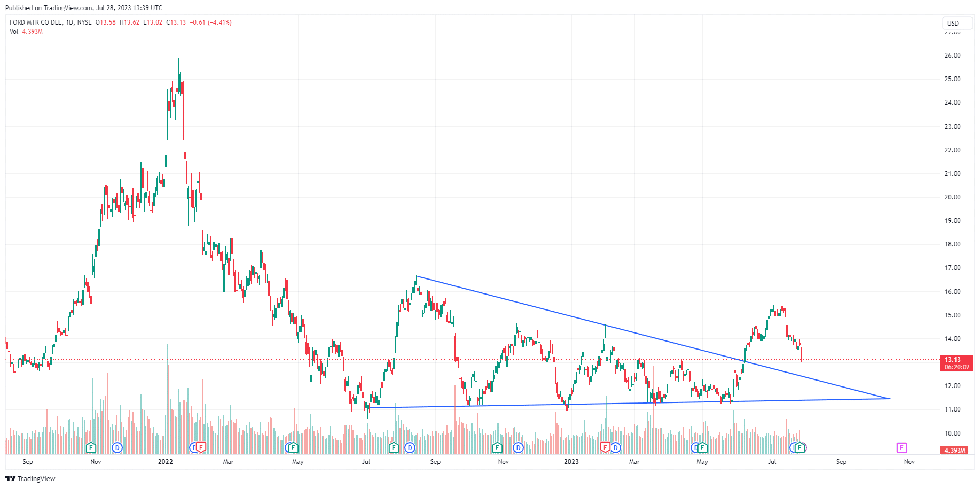This screenshot has width=980, height=488.
Task: Click the 18.00 price scale label
Action: tap(953, 244)
